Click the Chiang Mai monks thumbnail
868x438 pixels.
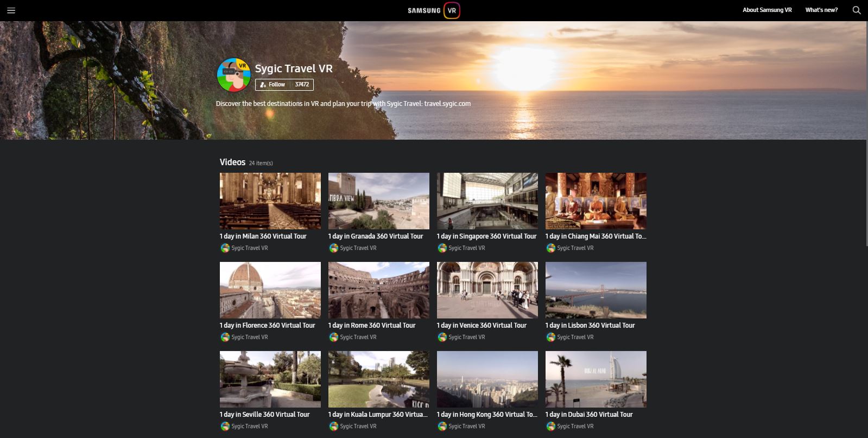595,201
